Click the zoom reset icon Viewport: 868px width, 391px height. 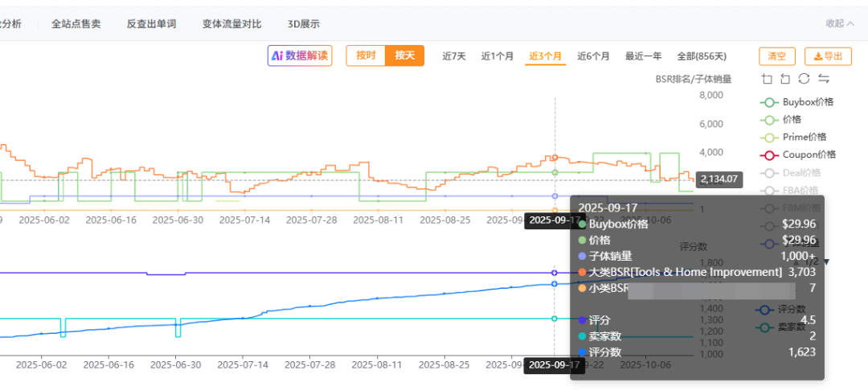point(784,79)
